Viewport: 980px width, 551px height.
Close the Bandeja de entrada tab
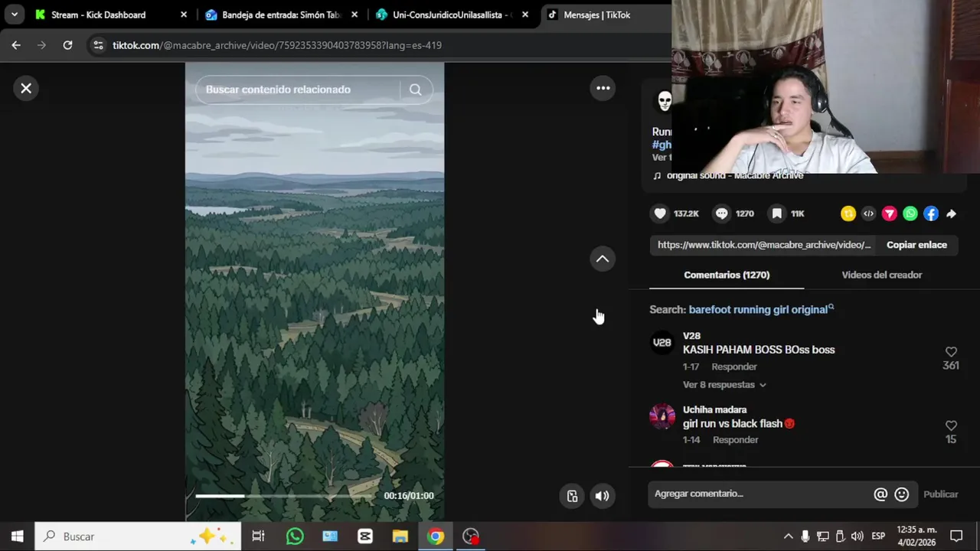[x=354, y=15]
